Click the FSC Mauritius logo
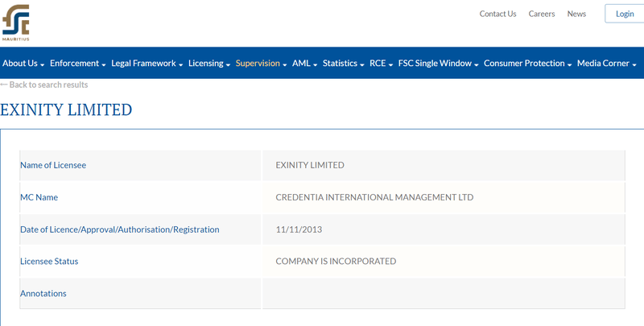This screenshot has height=326, width=644. pos(15,23)
